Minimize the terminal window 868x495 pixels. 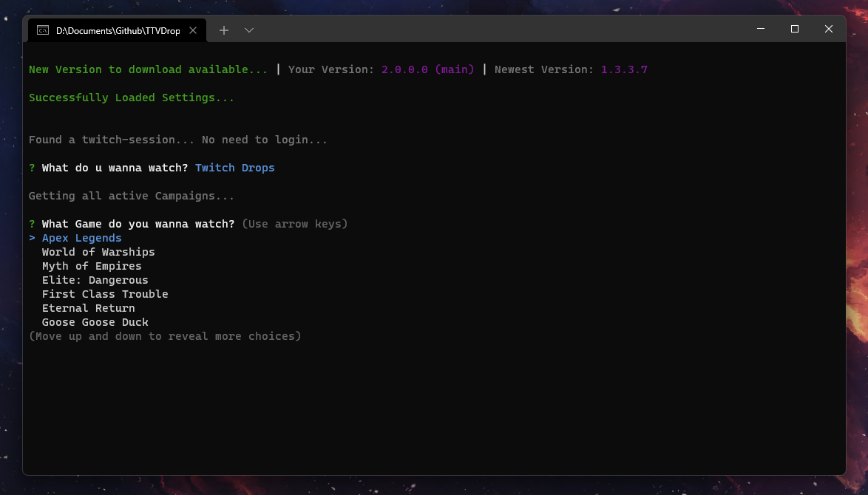click(x=761, y=29)
